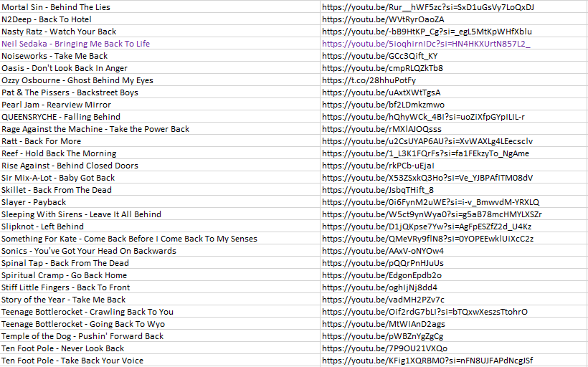Select the youtu.be/AAxV-oNYOw4 URL cell
The height and width of the screenshot is (367, 588).
pos(454,250)
